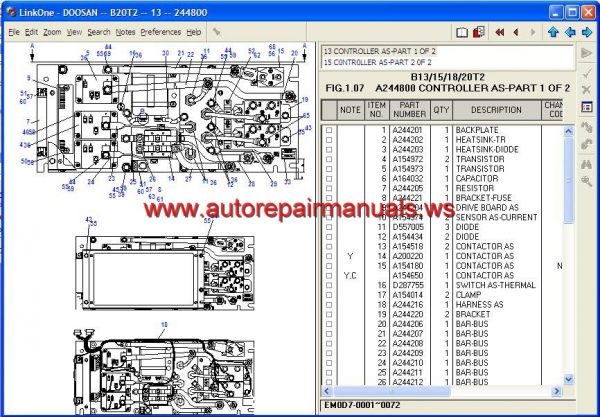600x417 pixels.
Task: Tick checkbox for BACKPLATE row
Action: (329, 130)
